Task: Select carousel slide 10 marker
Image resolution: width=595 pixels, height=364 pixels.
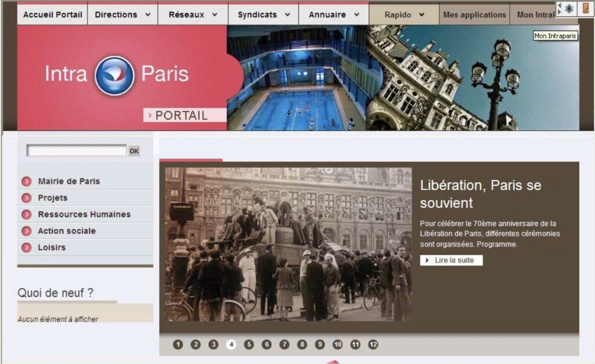Action: point(338,344)
